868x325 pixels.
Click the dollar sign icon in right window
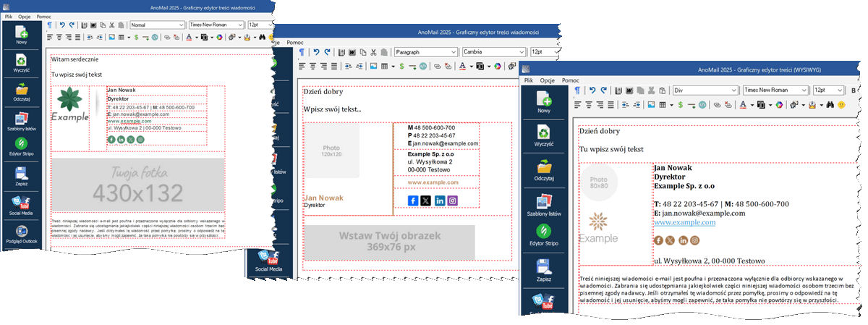point(680,105)
